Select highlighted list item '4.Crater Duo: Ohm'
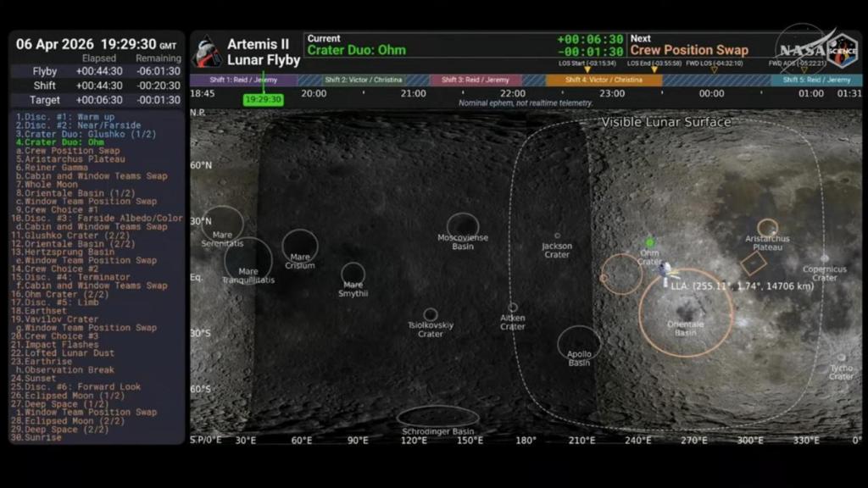 coord(60,142)
